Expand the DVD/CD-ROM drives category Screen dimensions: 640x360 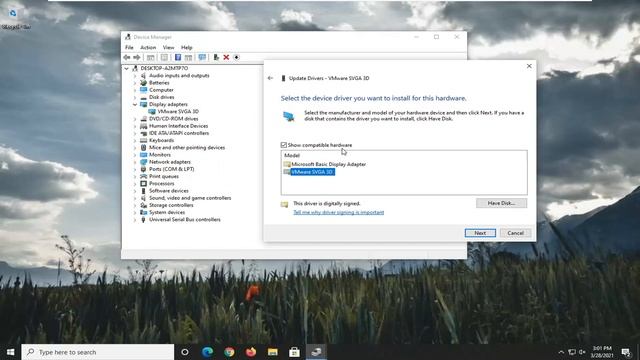[135, 119]
